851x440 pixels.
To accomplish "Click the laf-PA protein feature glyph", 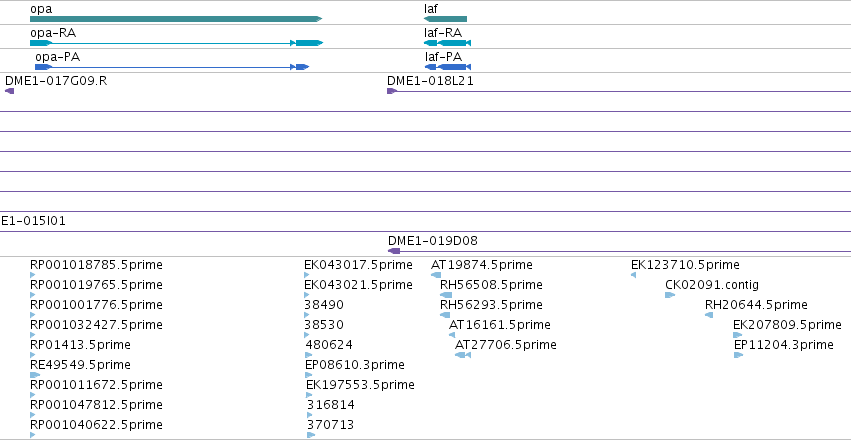I will [x=448, y=67].
